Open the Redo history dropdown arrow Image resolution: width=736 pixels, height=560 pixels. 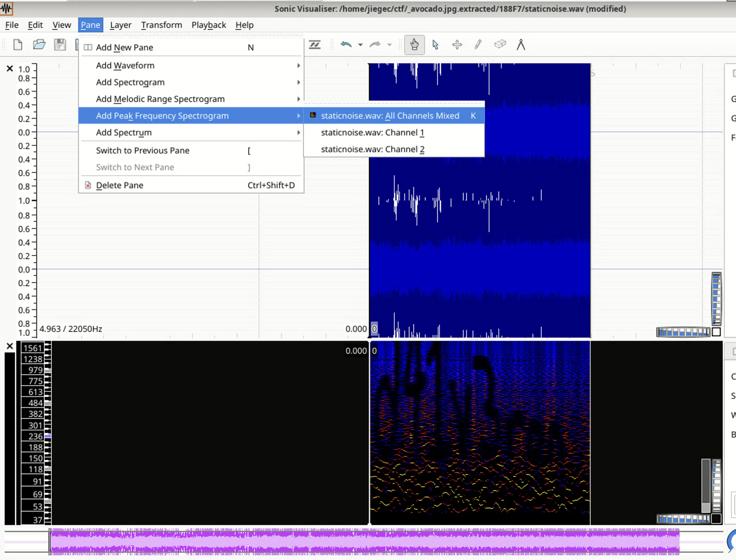[x=389, y=45]
